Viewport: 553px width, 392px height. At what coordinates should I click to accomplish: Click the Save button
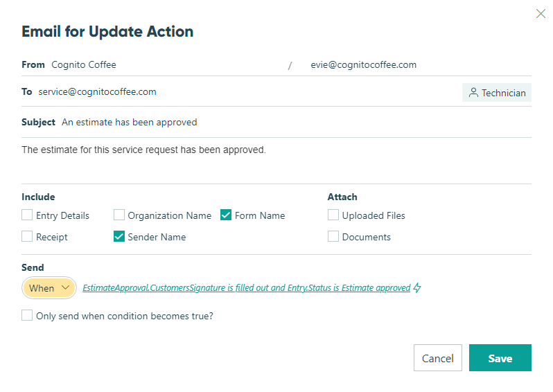tap(500, 358)
